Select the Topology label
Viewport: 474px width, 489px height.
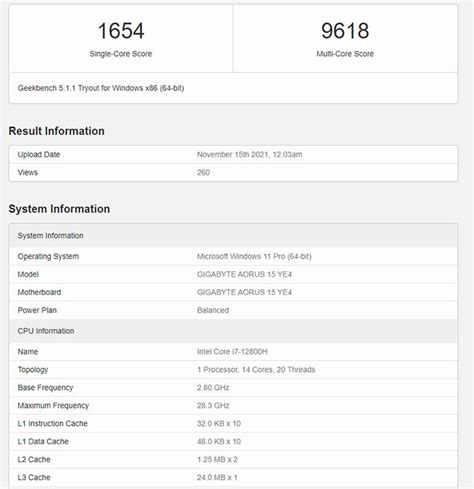[x=33, y=370]
